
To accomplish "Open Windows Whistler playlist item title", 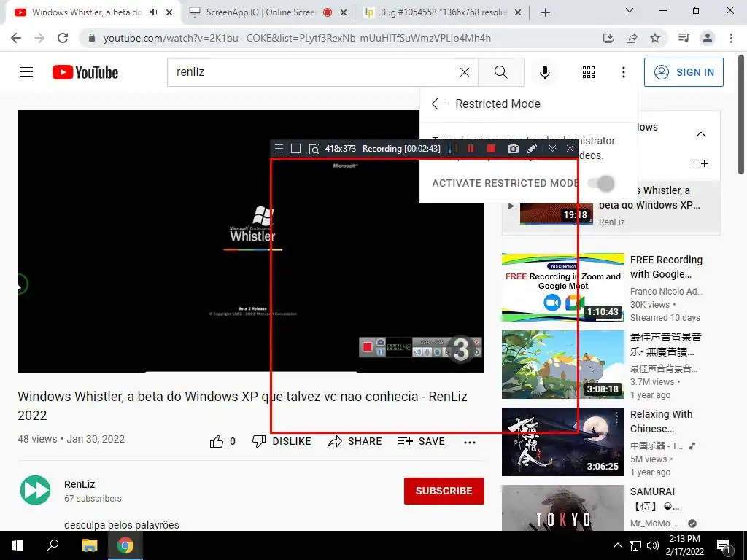I will point(649,198).
